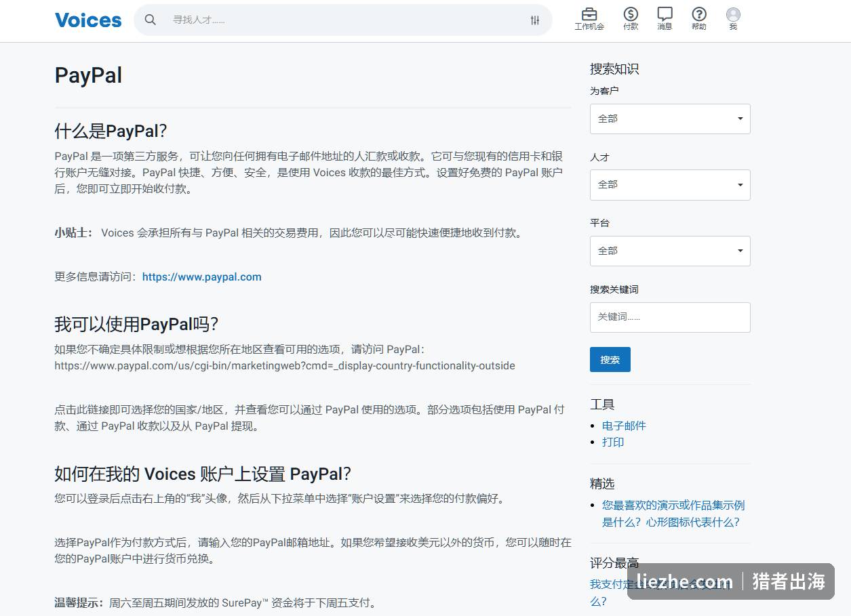Open https://www.paypal.com link

201,276
